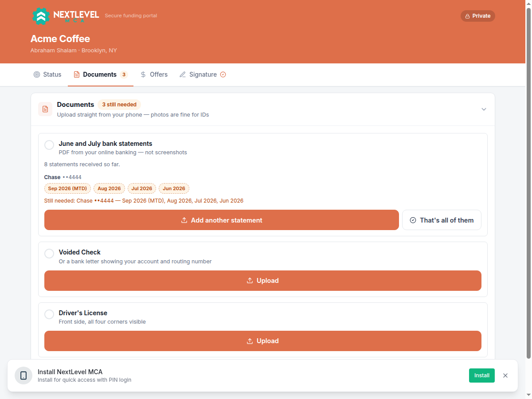
Task: Click the Signature tab pen icon
Action: 183,74
